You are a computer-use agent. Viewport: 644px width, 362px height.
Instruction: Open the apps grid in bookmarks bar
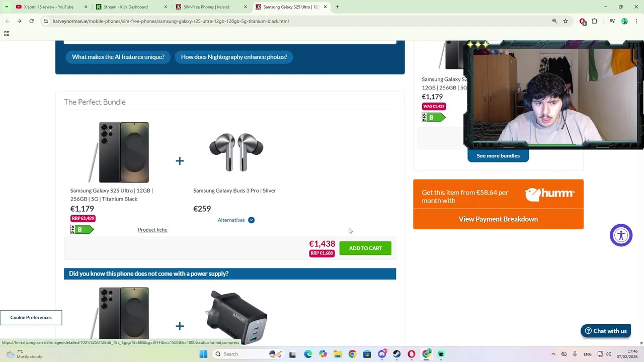[x=7, y=34]
